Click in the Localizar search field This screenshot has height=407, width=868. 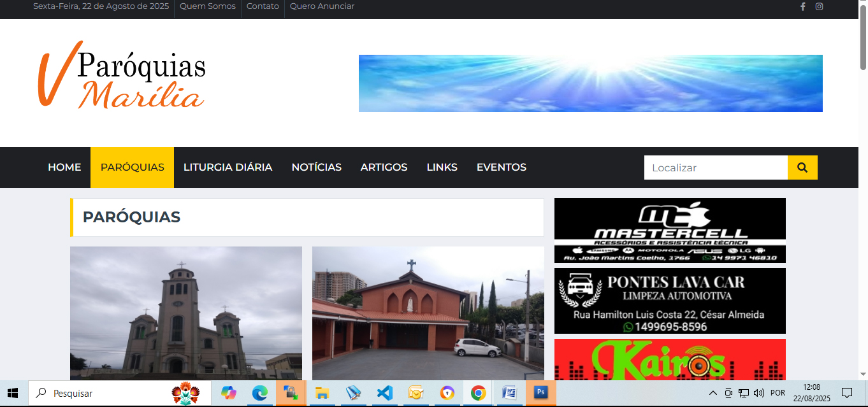(716, 168)
